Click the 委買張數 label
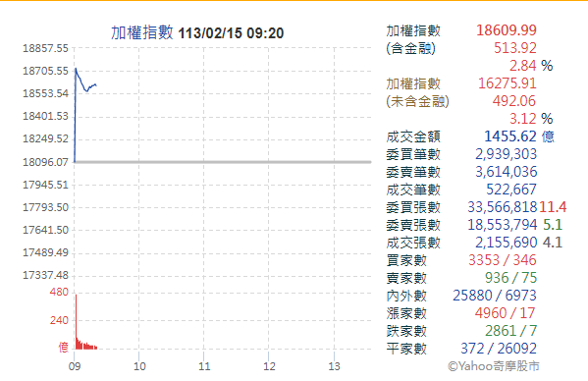The height and width of the screenshot is (381, 588). click(x=413, y=207)
